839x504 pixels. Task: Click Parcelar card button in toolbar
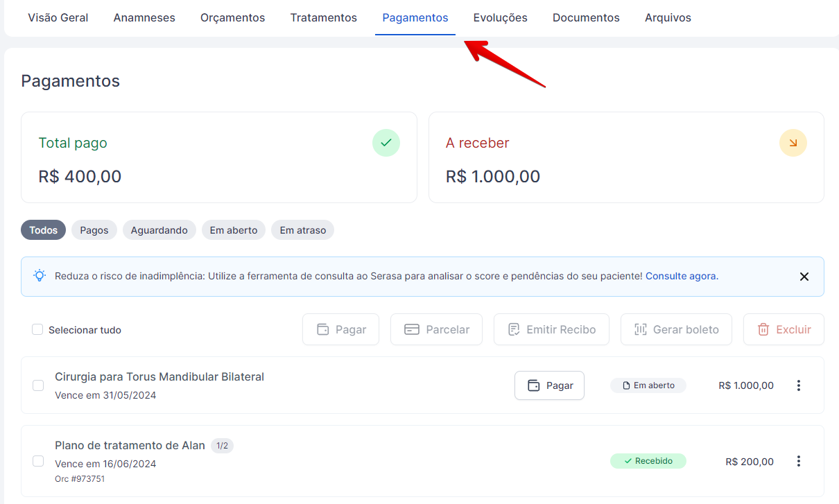[436, 330]
